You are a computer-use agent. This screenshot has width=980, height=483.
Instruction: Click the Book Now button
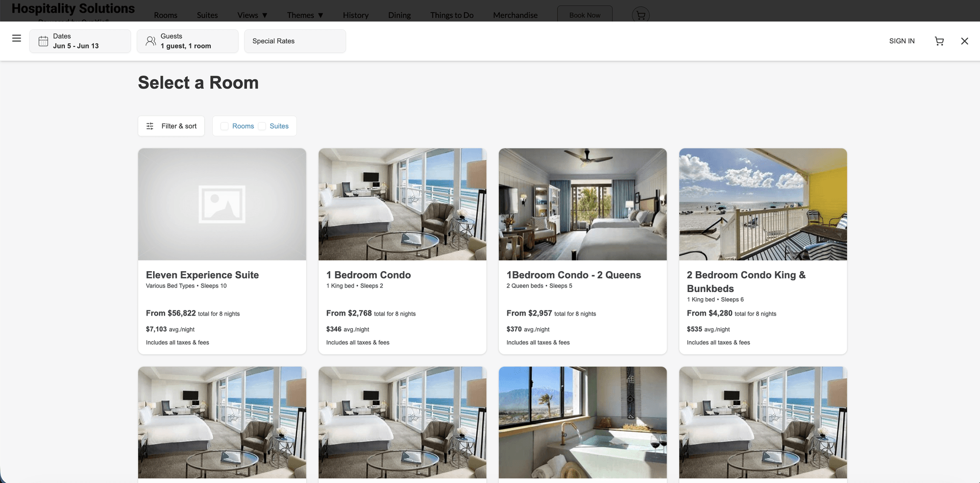point(585,15)
